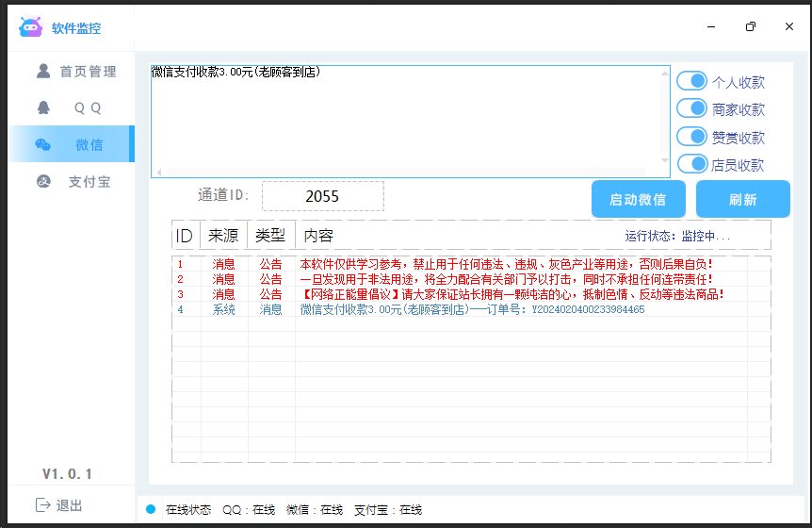Click the ID column header
The image size is (812, 528).
click(185, 236)
